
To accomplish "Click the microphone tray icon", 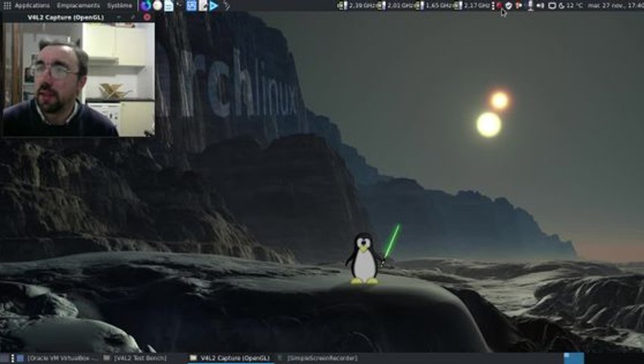I will pyautogui.click(x=530, y=5).
